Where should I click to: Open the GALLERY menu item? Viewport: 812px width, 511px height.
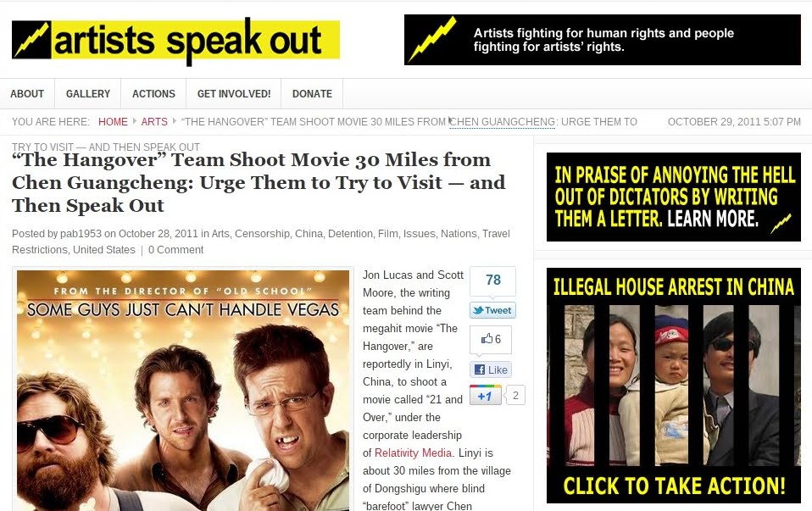pyautogui.click(x=88, y=94)
